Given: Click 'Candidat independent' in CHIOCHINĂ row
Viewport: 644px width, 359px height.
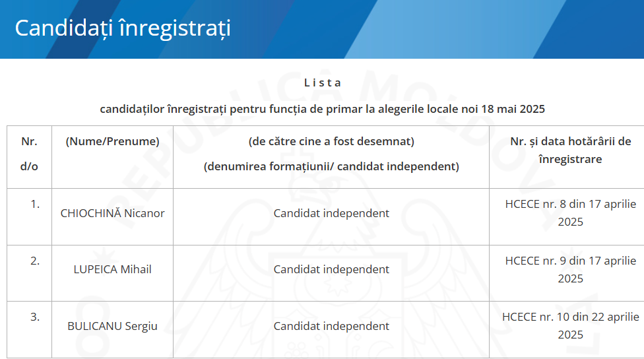Looking at the screenshot, I should point(331,213).
